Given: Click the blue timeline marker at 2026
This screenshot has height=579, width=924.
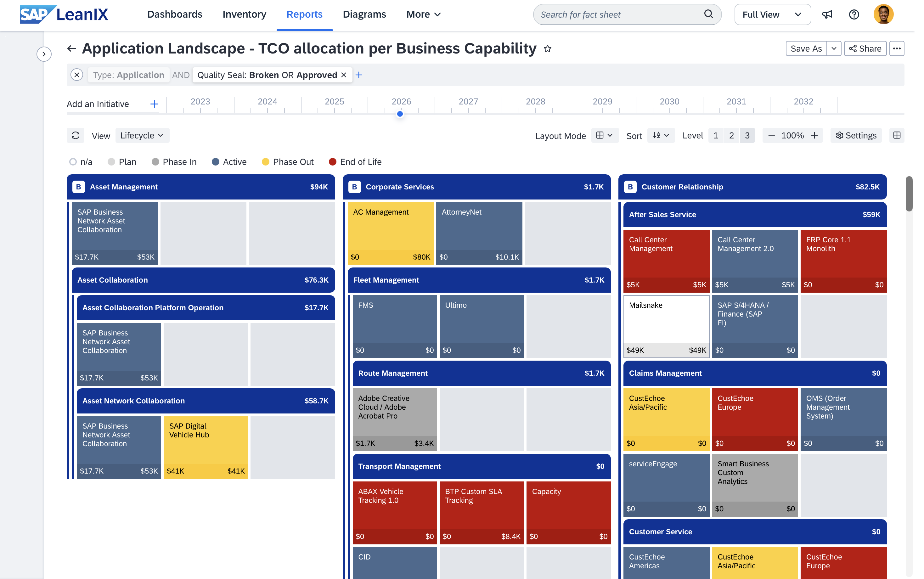Looking at the screenshot, I should (x=400, y=114).
